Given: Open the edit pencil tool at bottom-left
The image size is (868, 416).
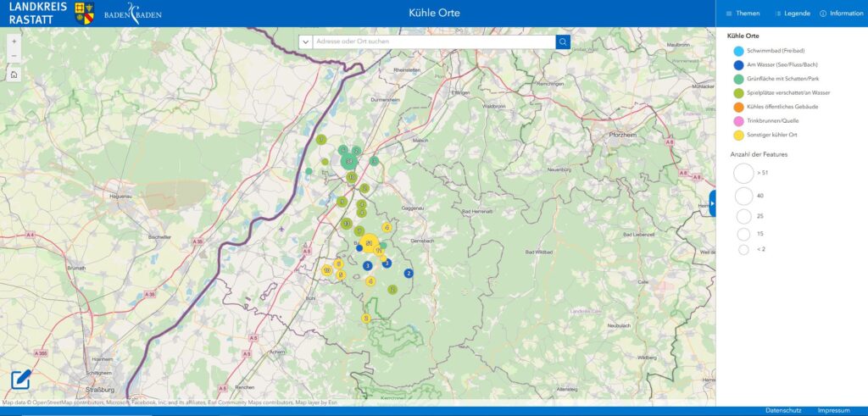Looking at the screenshot, I should (21, 380).
